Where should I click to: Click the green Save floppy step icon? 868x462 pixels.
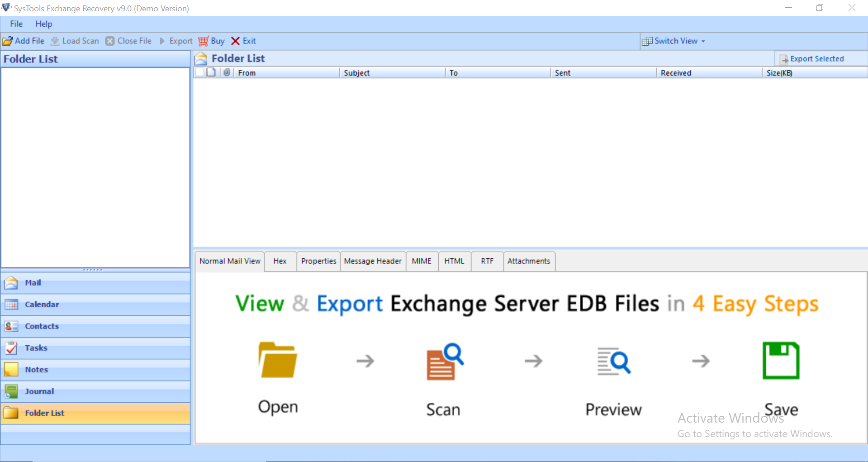781,361
